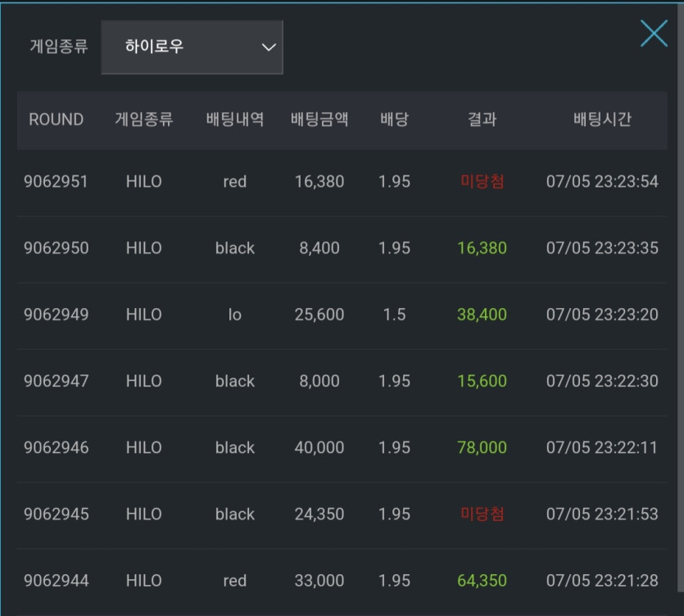Click HILO game type in round 9062944
Image resolution: width=684 pixels, height=616 pixels.
(x=144, y=581)
